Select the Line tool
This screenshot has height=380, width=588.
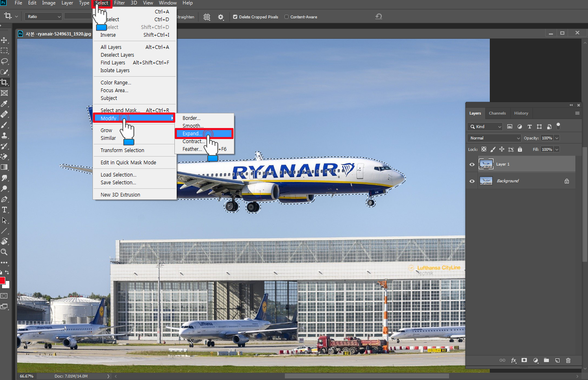click(4, 231)
